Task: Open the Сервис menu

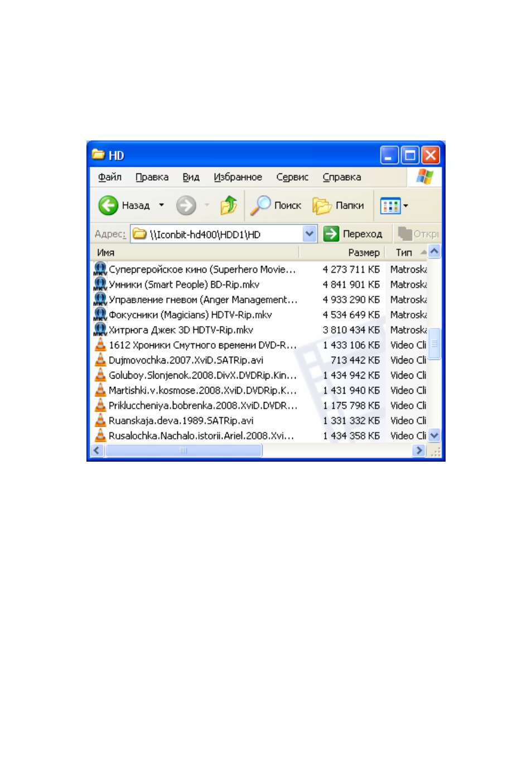Action: [x=292, y=177]
